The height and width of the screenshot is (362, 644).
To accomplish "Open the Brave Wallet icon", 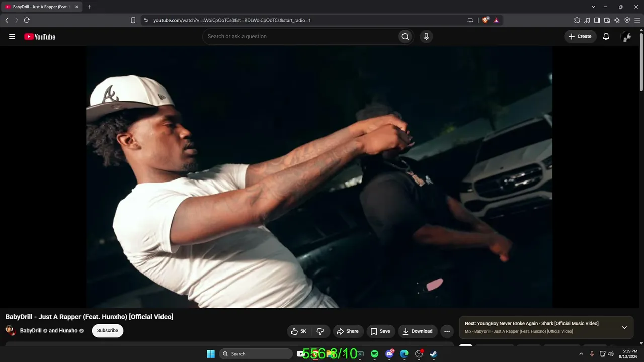I will pyautogui.click(x=607, y=20).
